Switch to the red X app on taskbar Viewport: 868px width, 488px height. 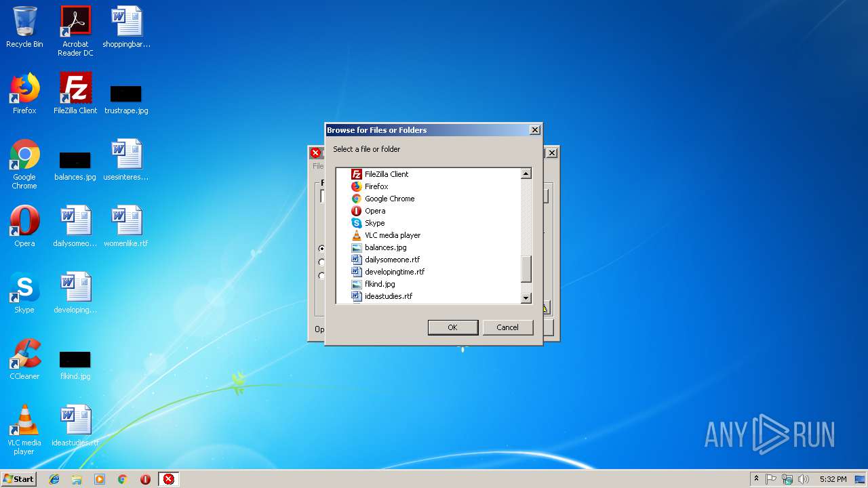(169, 479)
